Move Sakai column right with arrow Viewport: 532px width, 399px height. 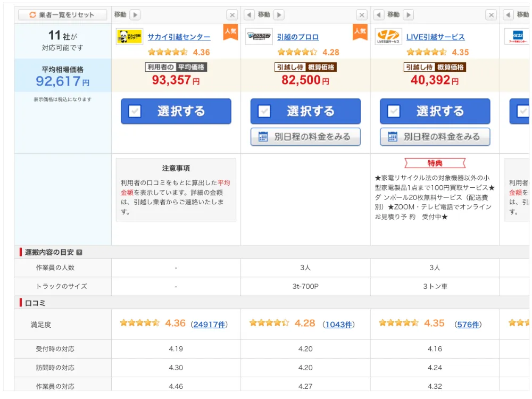point(135,15)
